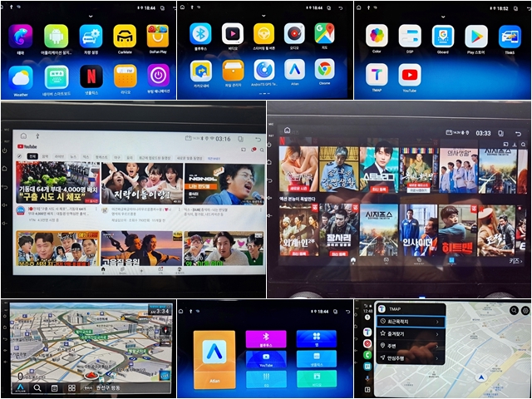The height and width of the screenshot is (399, 532).
Task: Tap the Bluetooth app icon
Action: [x=200, y=33]
